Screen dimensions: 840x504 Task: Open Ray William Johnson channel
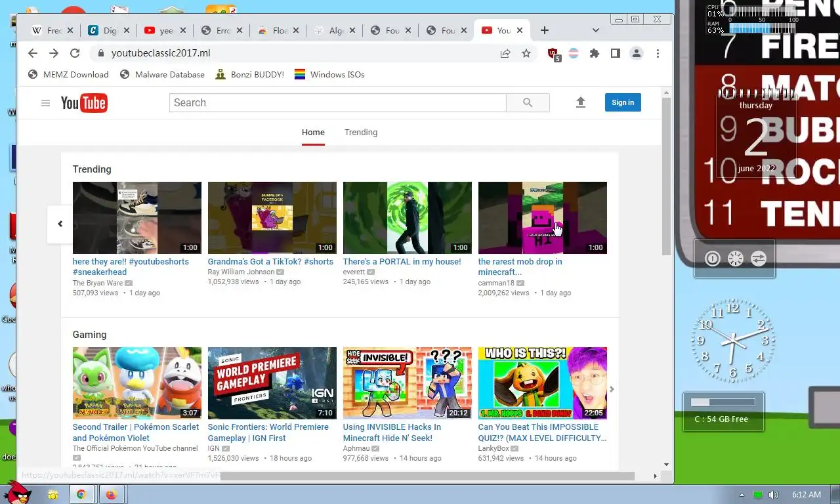241,272
